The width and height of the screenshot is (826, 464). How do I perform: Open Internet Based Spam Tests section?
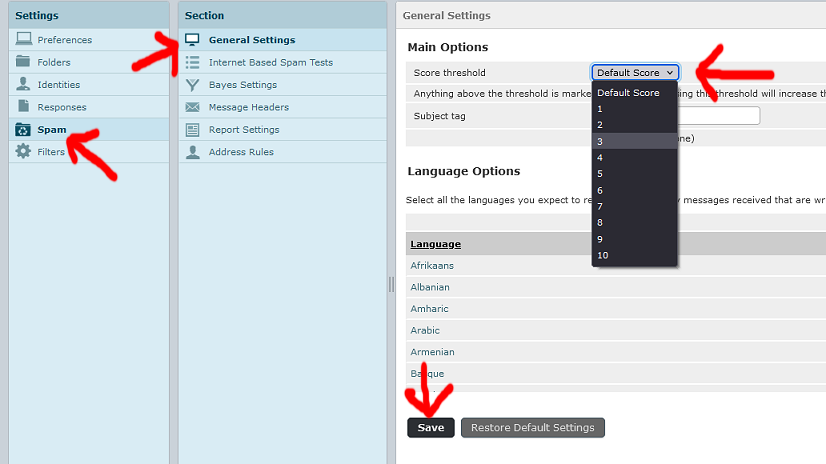pyautogui.click(x=270, y=62)
